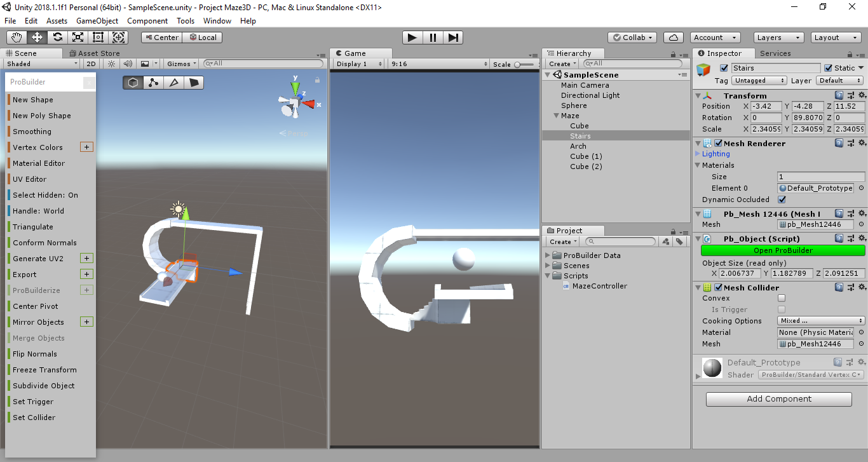Open the Tag Untagged dropdown
The width and height of the screenshot is (868, 462).
click(x=759, y=81)
